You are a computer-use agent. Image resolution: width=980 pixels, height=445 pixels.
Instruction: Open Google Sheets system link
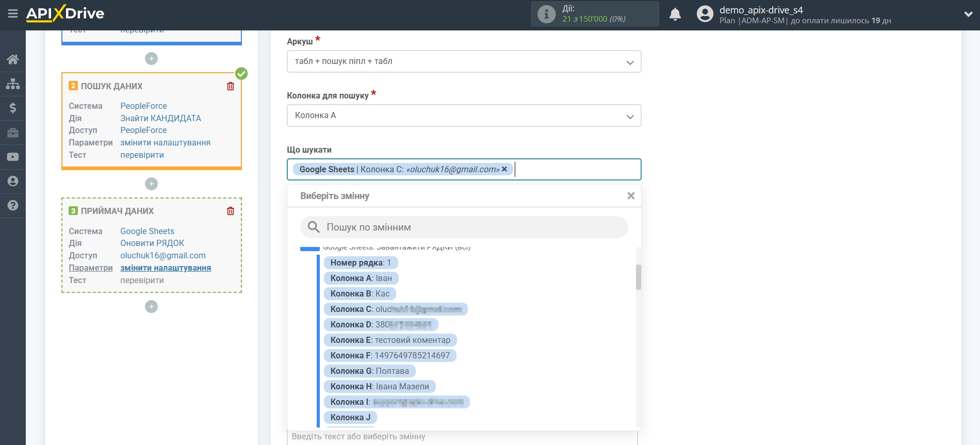pyautogui.click(x=147, y=231)
